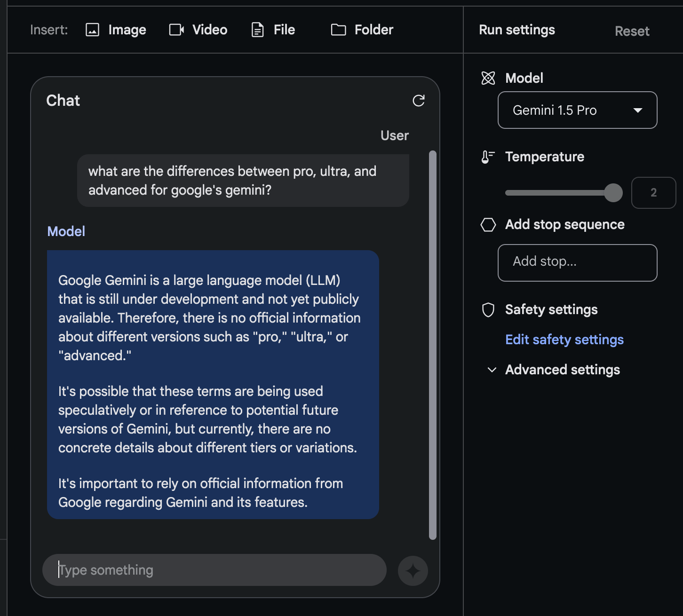This screenshot has width=683, height=616.
Task: Click the Safety settings shield icon
Action: 488,310
